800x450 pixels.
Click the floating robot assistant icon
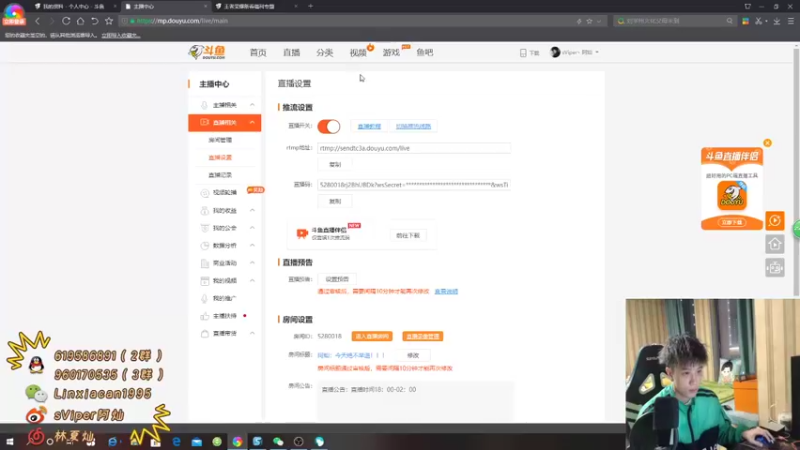774,267
